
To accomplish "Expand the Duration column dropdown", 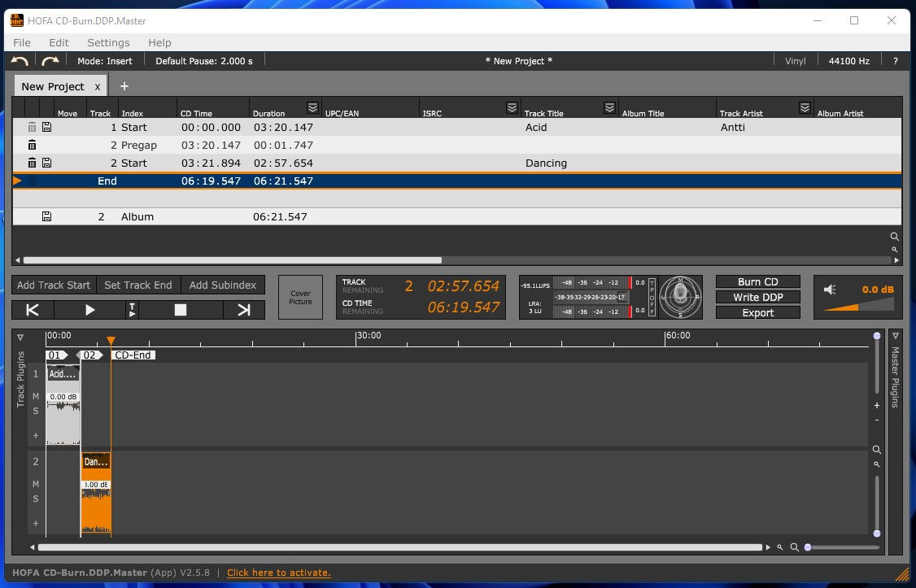I will point(312,108).
